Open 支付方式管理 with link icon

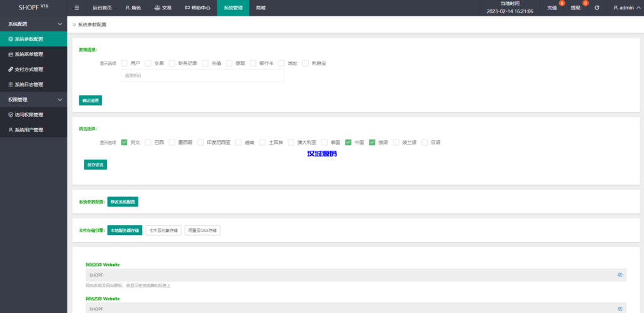click(29, 69)
